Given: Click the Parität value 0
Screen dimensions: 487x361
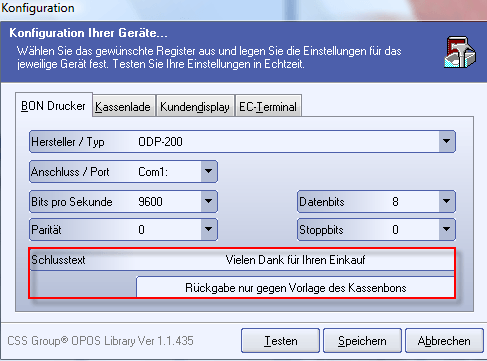Looking at the screenshot, I should click(141, 230).
